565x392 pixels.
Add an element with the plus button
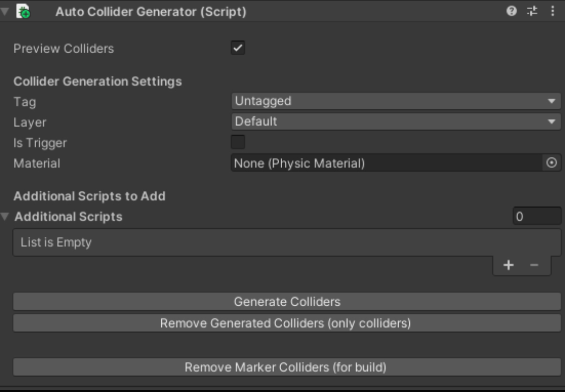[508, 266]
